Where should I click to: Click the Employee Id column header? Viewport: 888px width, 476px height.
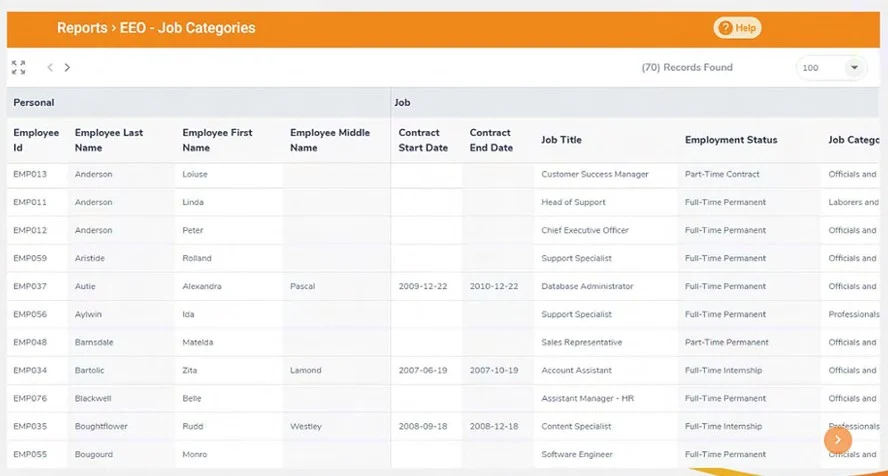coord(36,140)
